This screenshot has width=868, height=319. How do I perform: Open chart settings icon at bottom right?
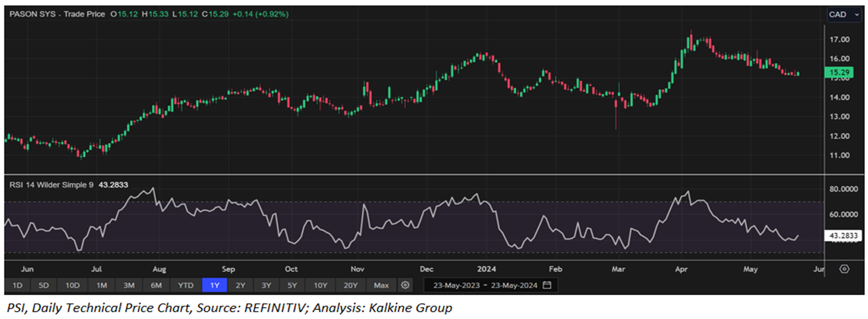click(844, 269)
